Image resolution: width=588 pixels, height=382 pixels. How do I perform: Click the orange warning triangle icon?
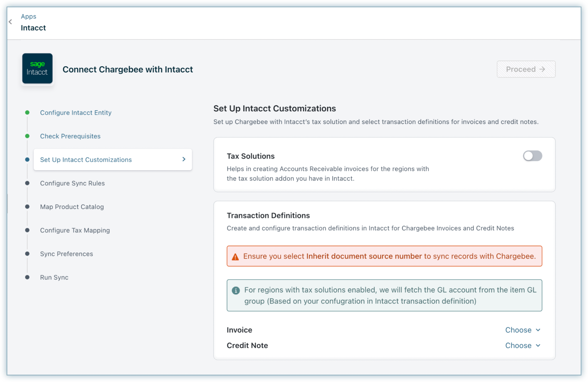(x=235, y=257)
